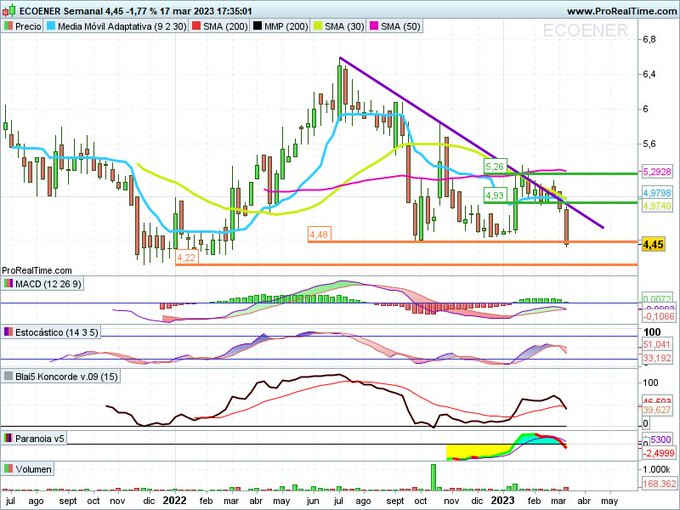The width and height of the screenshot is (680, 510).
Task: Select the Blai5 Koncorde v.09 (15) label
Action: tap(66, 376)
